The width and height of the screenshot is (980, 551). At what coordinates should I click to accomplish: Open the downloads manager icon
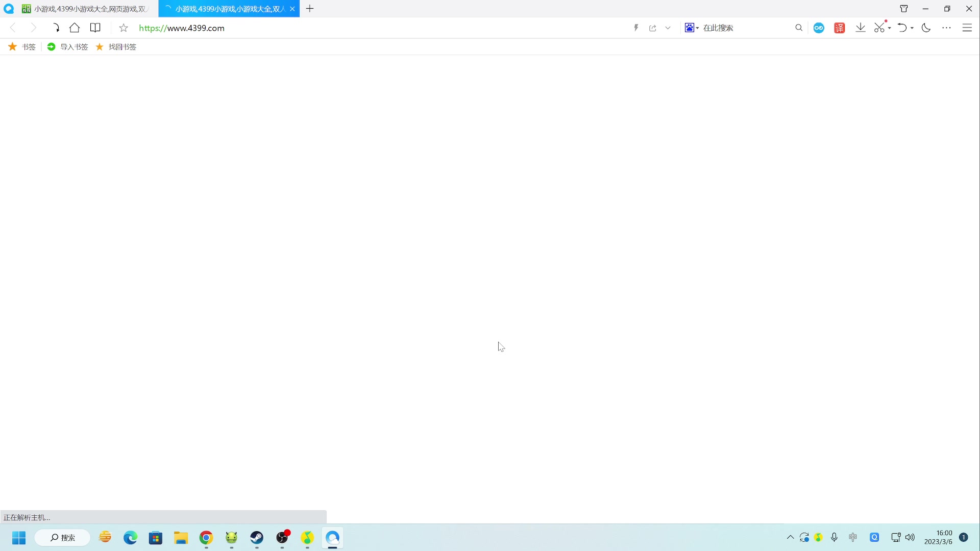pos(861,28)
